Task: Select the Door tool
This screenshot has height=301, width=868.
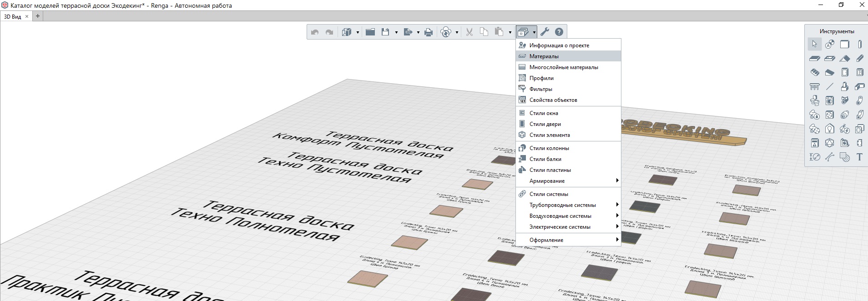Action: coord(844,72)
